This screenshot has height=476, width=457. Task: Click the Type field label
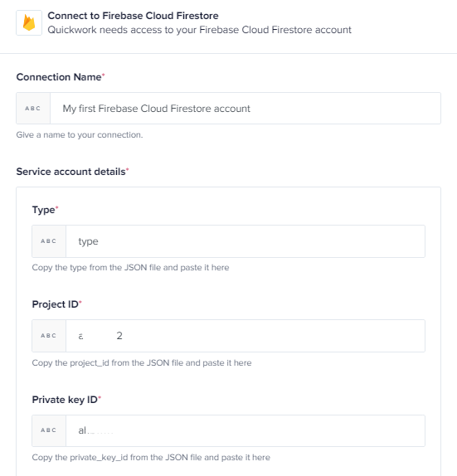tap(45, 210)
